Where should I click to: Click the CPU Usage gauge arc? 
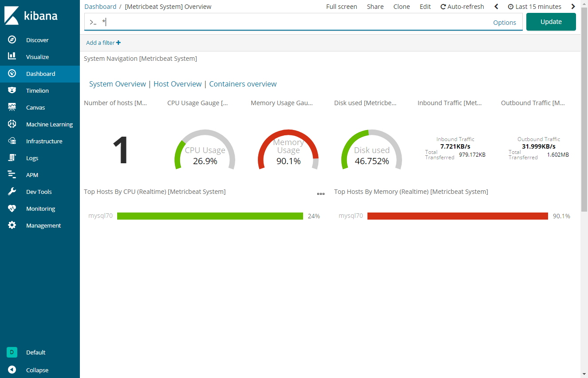point(205,133)
